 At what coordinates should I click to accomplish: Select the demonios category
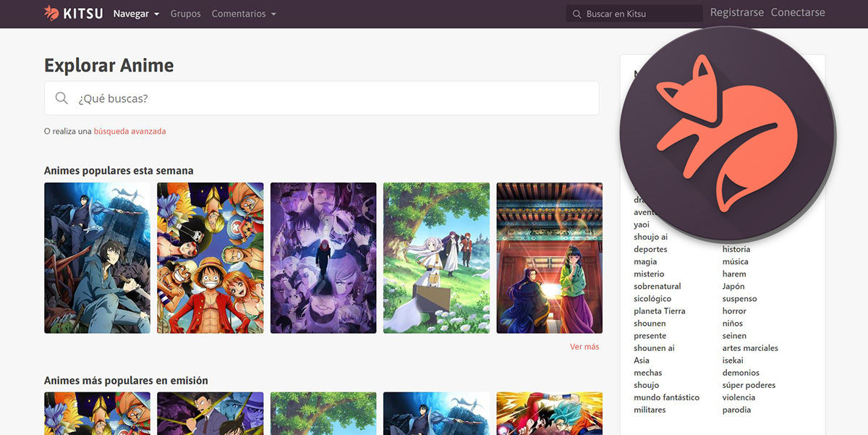coord(741,373)
